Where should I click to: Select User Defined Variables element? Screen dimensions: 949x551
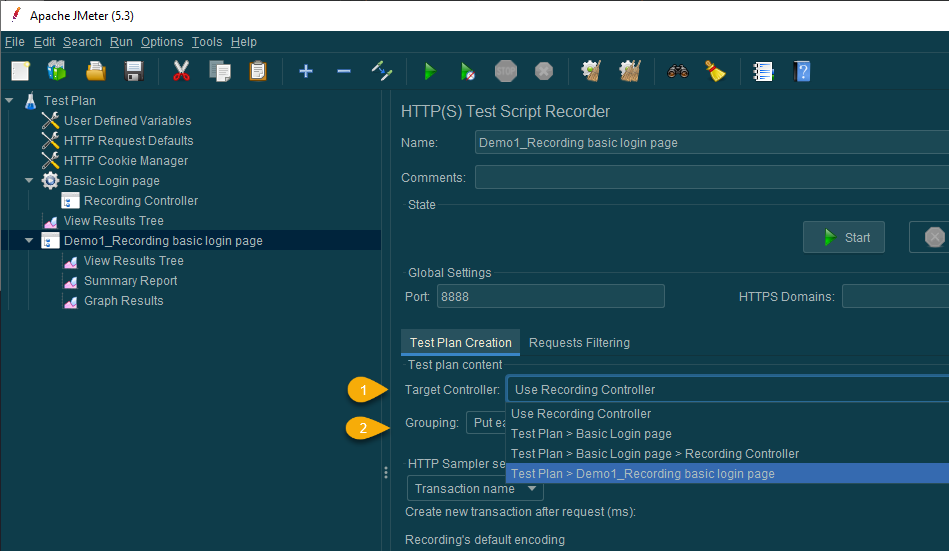(x=127, y=120)
